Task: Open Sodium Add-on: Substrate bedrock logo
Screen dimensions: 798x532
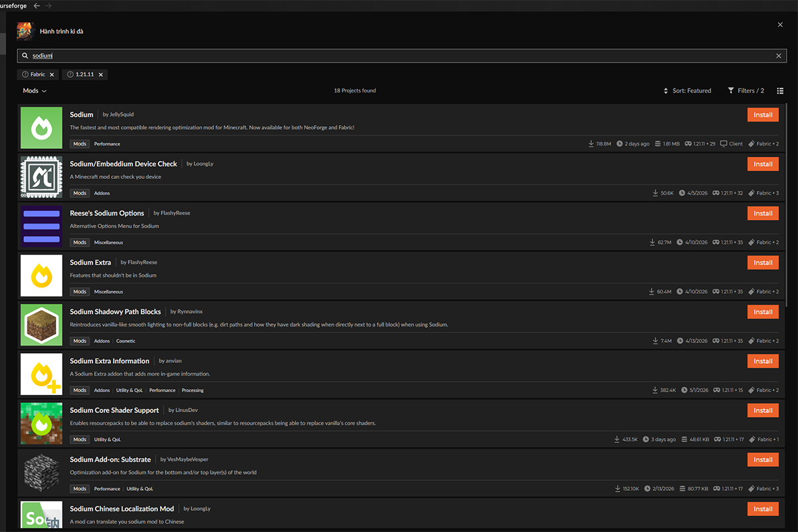Action: click(x=41, y=472)
